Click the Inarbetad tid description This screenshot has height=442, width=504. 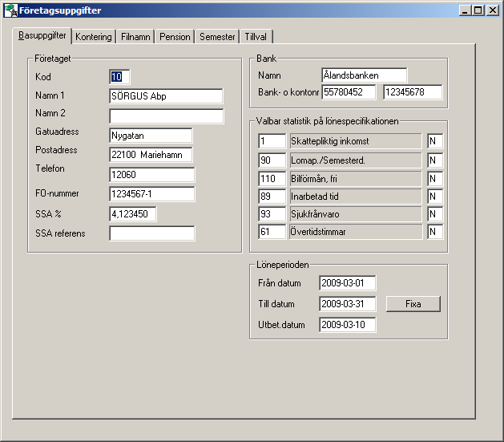coord(356,197)
